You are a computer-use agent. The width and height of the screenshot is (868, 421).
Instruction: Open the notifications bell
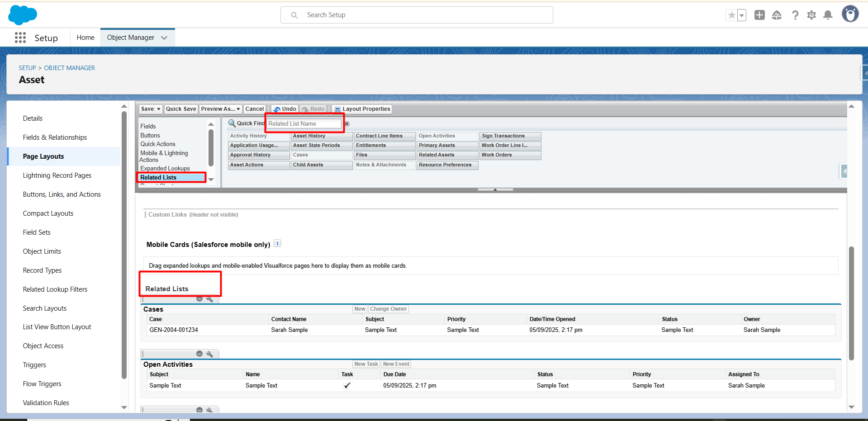pos(828,15)
